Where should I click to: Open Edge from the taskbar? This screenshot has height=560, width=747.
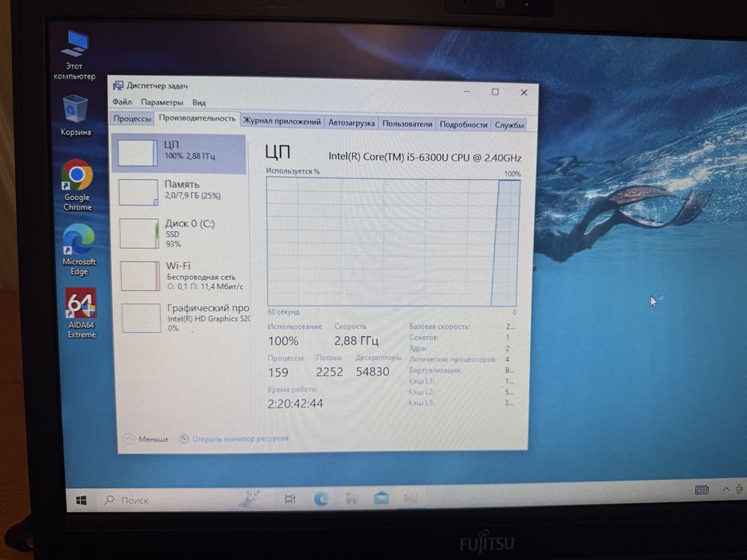(x=321, y=498)
